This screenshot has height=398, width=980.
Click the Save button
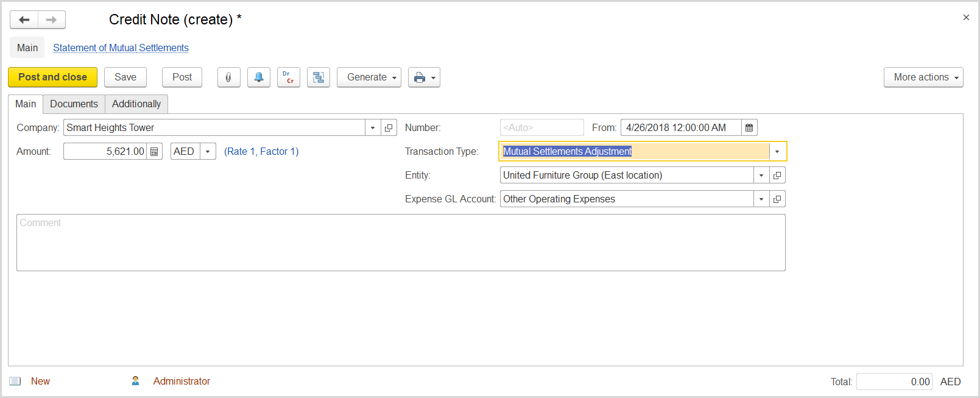[x=125, y=77]
